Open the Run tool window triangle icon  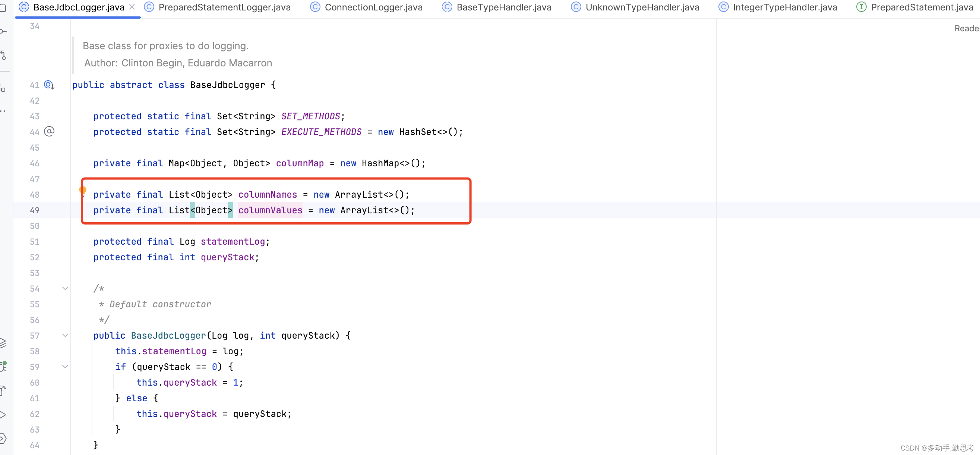pyautogui.click(x=3, y=414)
